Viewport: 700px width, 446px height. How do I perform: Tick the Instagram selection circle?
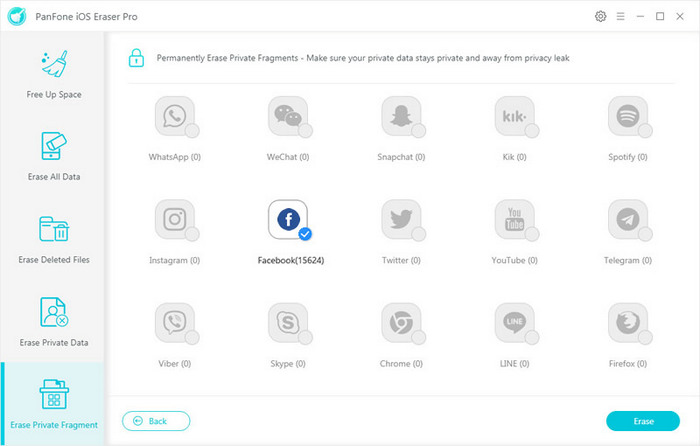tap(192, 234)
